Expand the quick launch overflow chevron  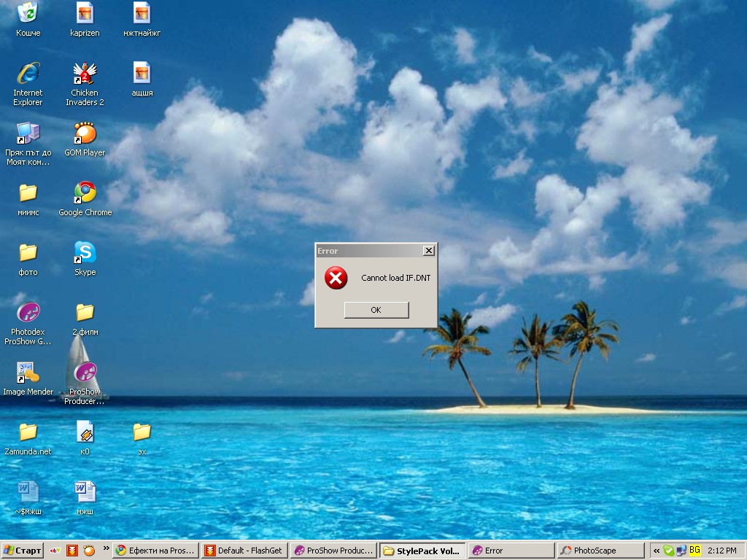(x=106, y=548)
